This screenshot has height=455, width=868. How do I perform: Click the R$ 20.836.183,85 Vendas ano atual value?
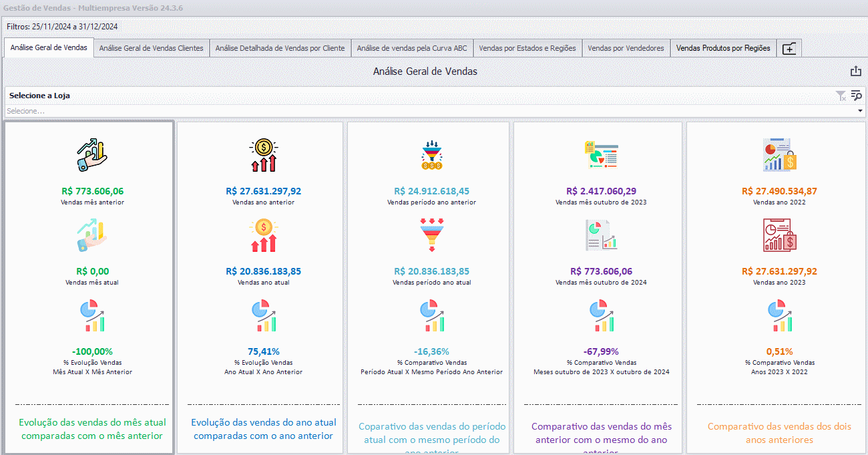264,271
